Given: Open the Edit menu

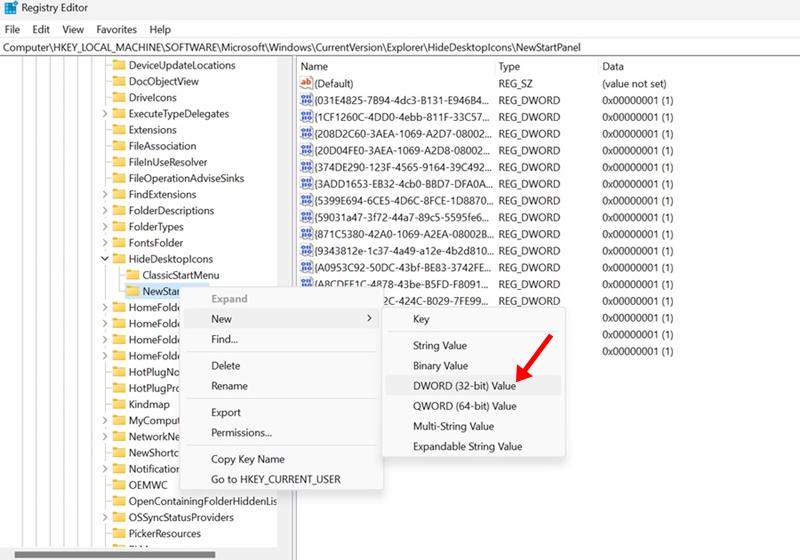Looking at the screenshot, I should tap(41, 30).
